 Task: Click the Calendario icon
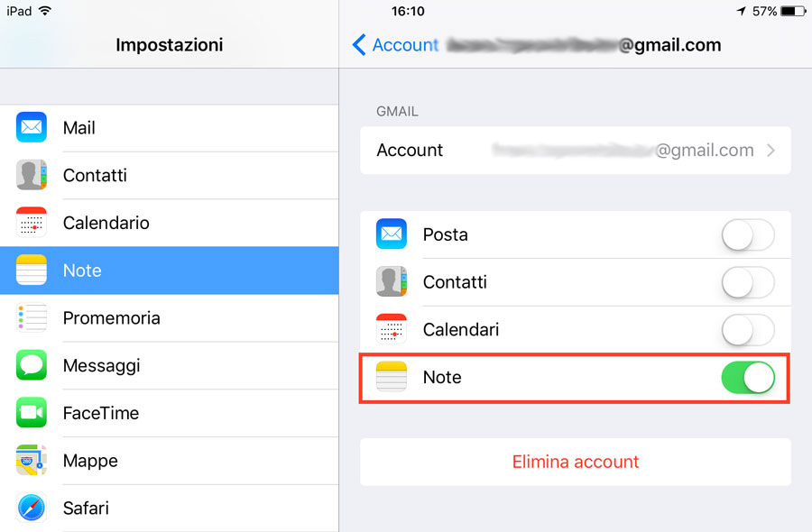pyautogui.click(x=31, y=223)
